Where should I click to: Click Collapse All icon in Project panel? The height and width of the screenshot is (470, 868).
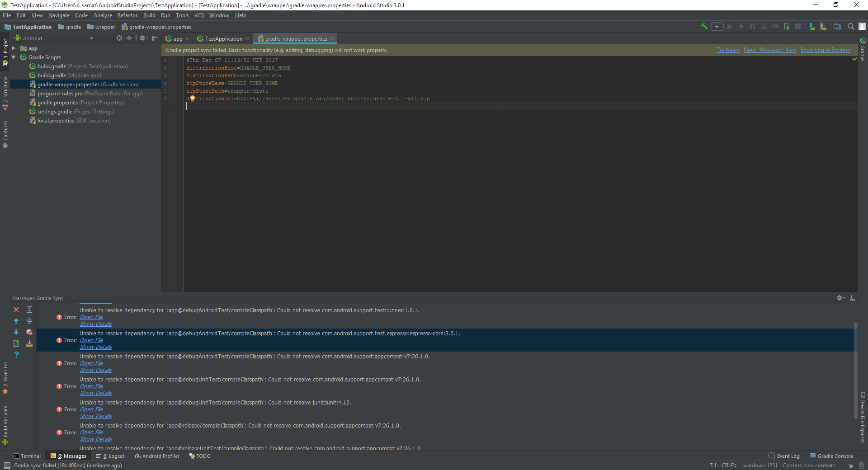(x=129, y=38)
